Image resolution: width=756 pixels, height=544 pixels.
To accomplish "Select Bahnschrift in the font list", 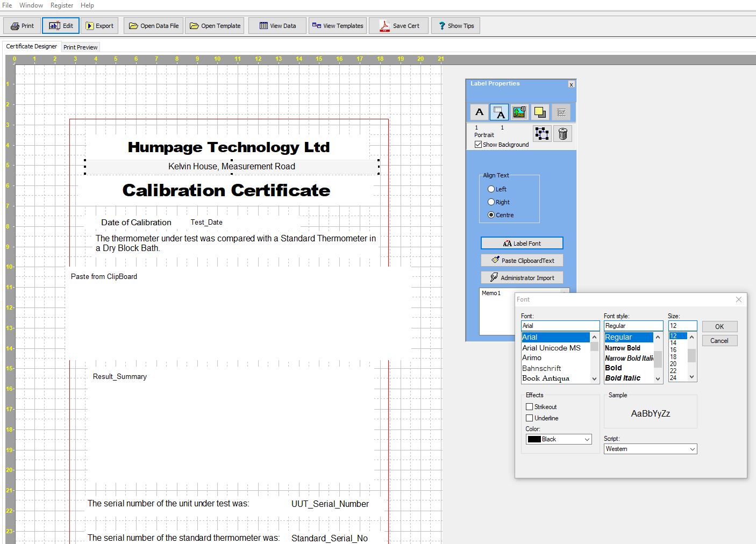I will tap(555, 368).
